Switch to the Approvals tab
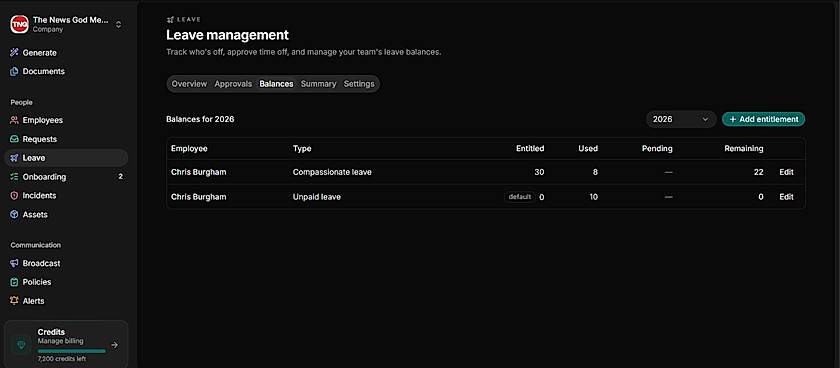 233,84
